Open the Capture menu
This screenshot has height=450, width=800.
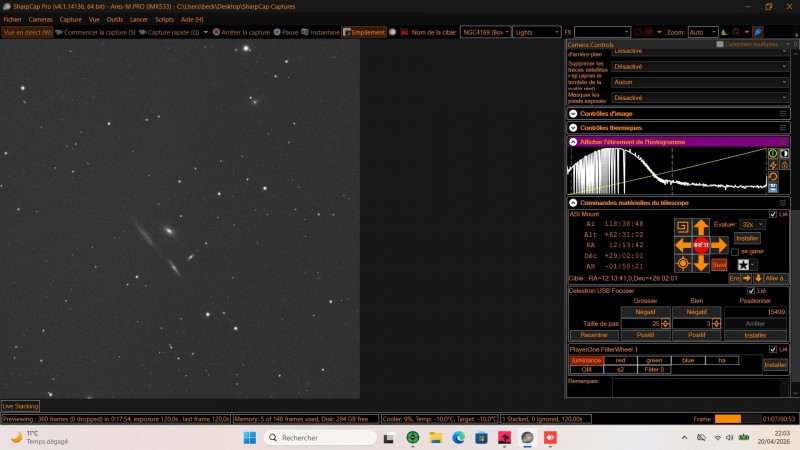70,19
